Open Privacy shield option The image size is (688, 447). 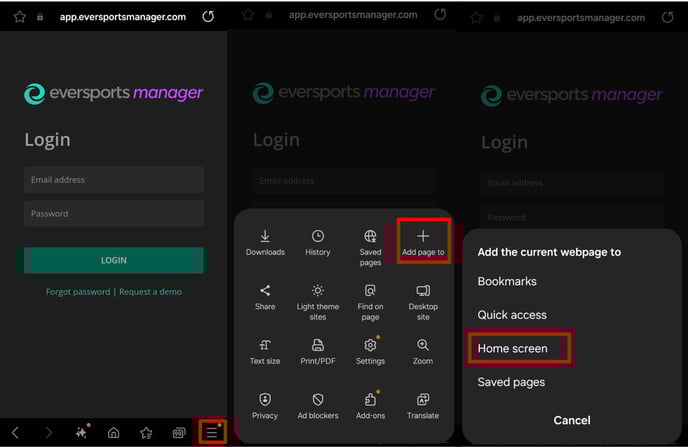click(265, 406)
